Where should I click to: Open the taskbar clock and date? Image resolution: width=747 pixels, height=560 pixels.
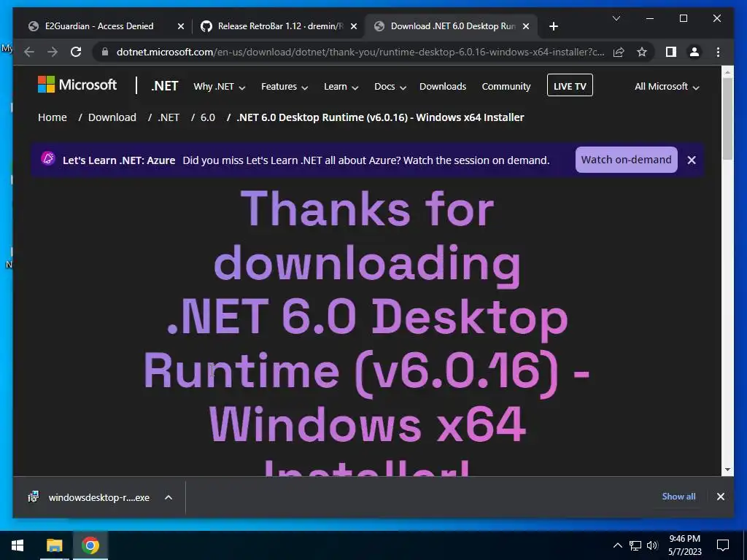pyautogui.click(x=684, y=545)
